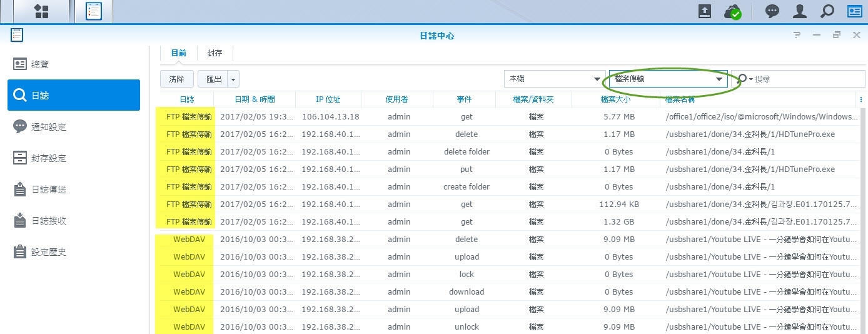
Task: Click the 匯出 button
Action: tap(213, 79)
